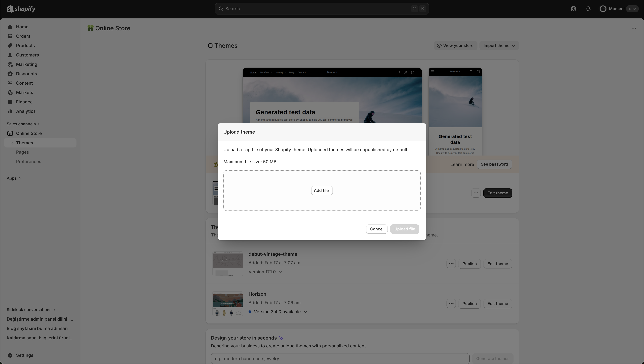644x364 pixels.
Task: Select the Orders icon in the sidebar
Action: 10,36
